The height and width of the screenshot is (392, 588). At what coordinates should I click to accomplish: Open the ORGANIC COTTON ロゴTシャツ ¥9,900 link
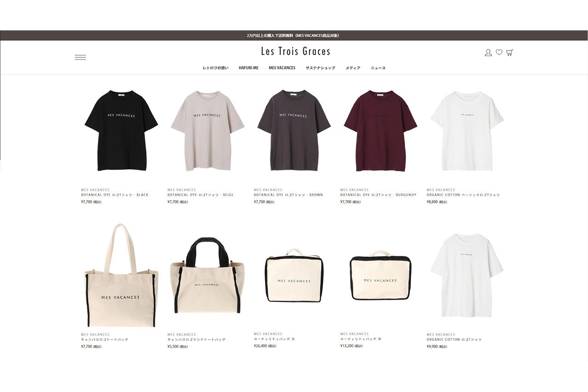point(454,340)
